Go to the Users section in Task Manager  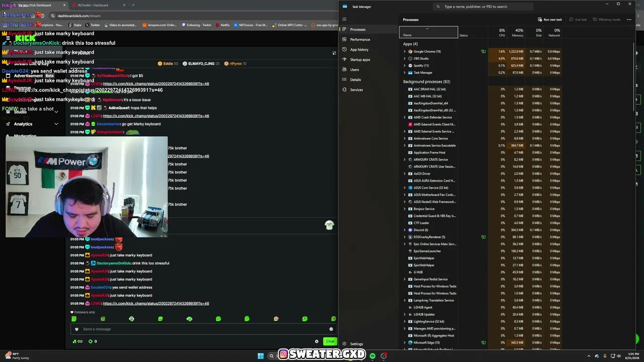[x=369, y=69]
